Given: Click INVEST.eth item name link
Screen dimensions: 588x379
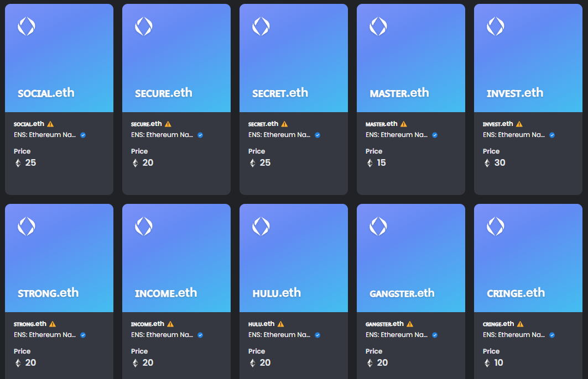Looking at the screenshot, I should (x=498, y=124).
